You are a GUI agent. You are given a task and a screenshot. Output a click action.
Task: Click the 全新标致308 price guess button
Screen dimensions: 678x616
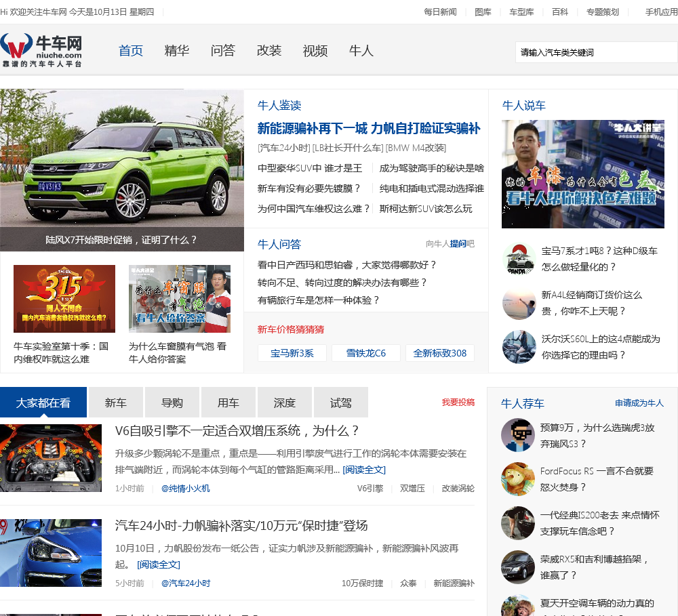coord(440,353)
